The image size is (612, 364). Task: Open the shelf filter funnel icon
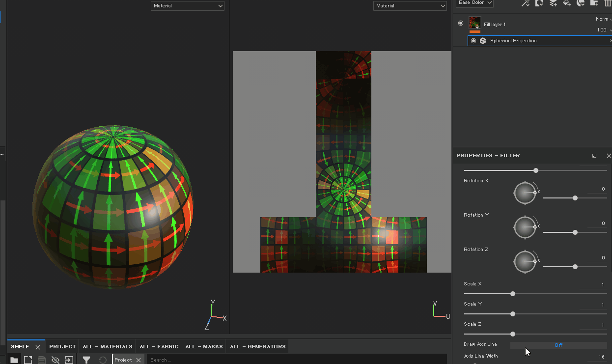(x=86, y=359)
